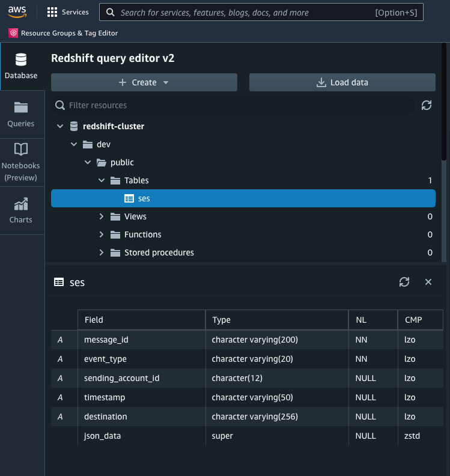This screenshot has height=476, width=450.
Task: Click the Field column header
Action: click(x=141, y=320)
